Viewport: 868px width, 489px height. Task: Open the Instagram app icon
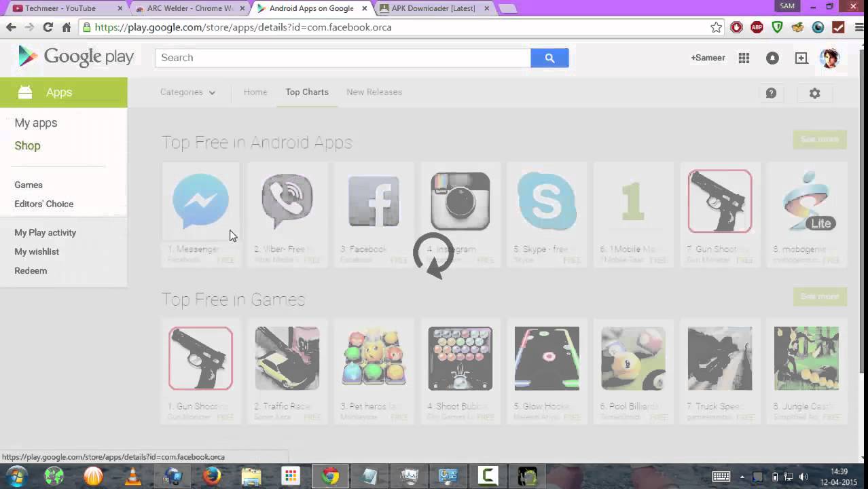click(x=460, y=201)
